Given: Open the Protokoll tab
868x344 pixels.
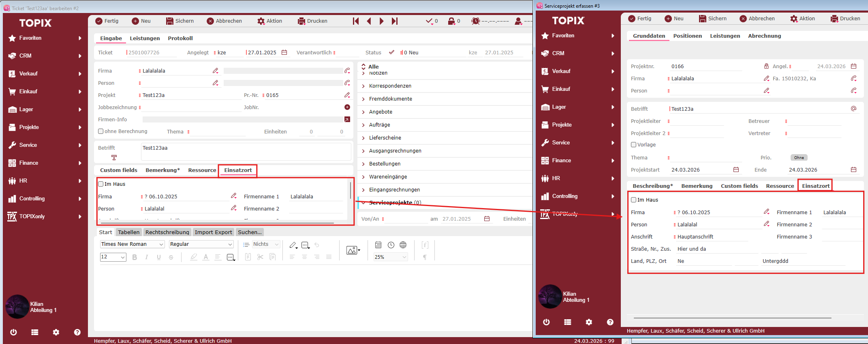Looking at the screenshot, I should tap(180, 38).
